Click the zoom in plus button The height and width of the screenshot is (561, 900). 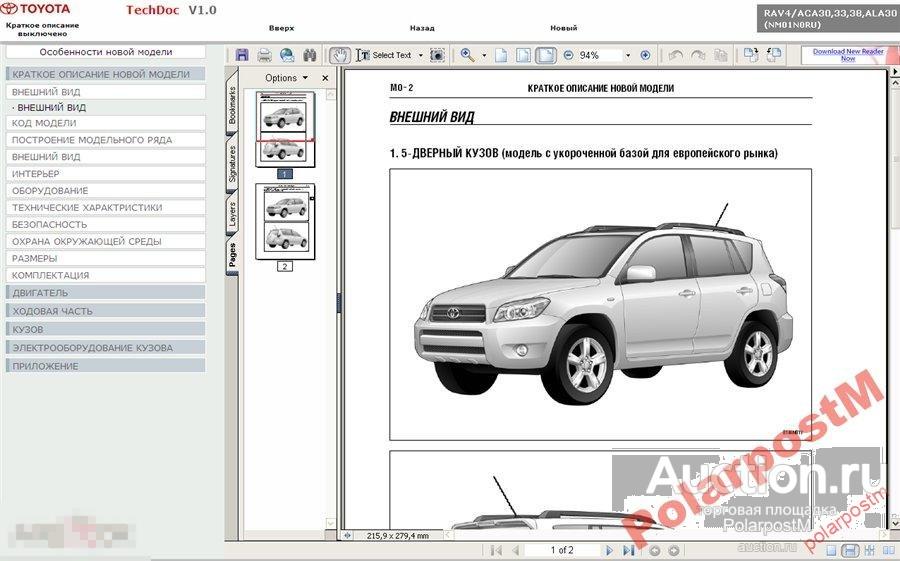[x=645, y=55]
